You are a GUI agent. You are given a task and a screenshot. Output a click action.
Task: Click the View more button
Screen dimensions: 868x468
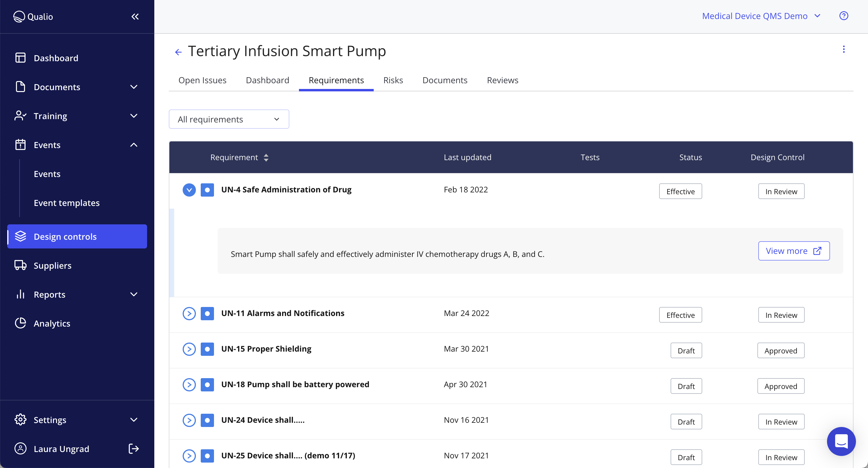click(x=794, y=251)
